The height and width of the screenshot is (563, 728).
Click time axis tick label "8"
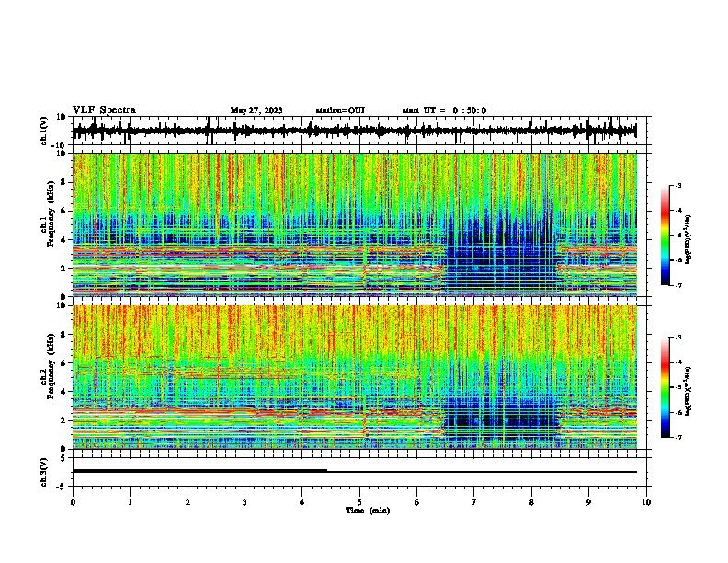pos(531,502)
